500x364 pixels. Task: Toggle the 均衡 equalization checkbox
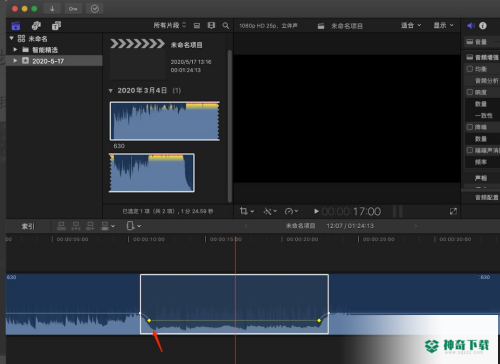click(470, 69)
